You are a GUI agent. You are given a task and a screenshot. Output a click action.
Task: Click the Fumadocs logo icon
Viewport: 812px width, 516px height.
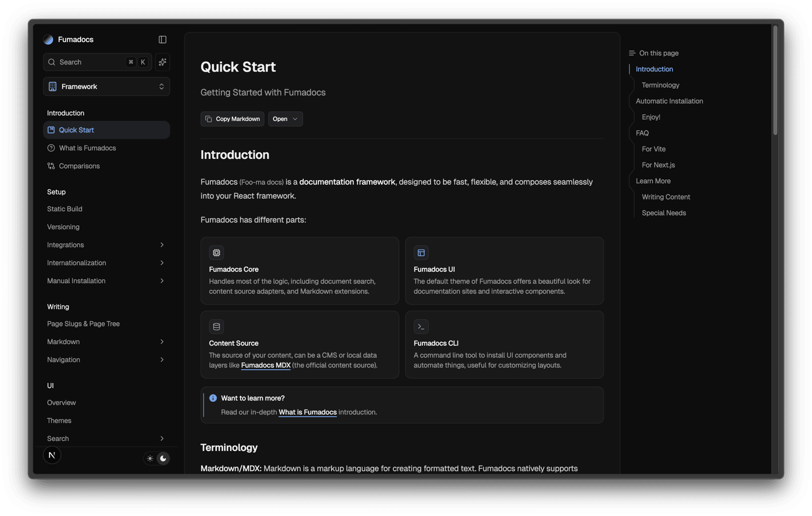pos(48,39)
